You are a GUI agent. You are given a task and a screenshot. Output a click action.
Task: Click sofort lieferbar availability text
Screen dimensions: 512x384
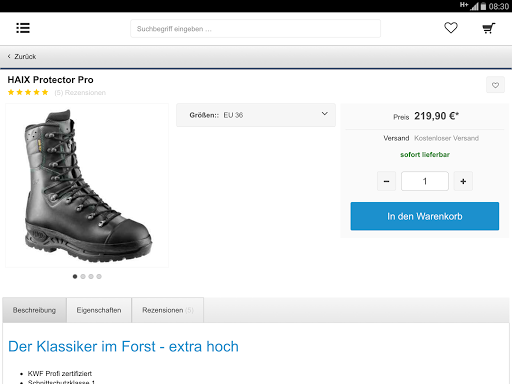[425, 155]
